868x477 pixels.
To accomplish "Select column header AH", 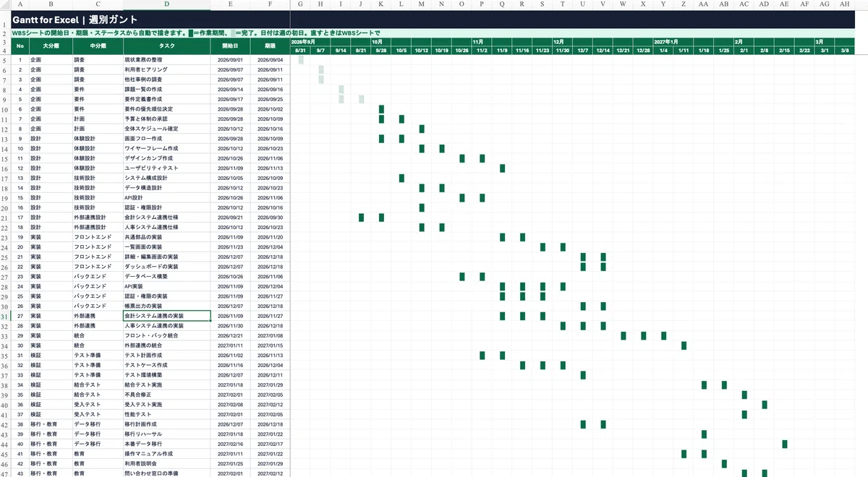I will [845, 4].
